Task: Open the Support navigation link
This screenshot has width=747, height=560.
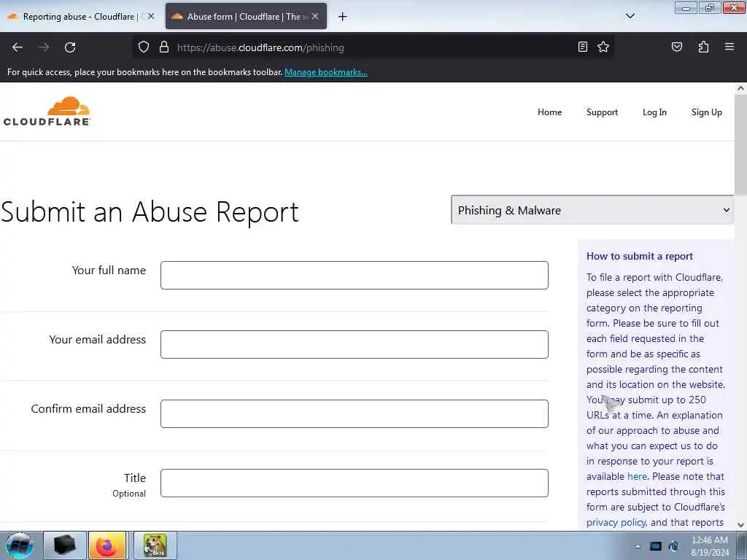Action: click(602, 112)
